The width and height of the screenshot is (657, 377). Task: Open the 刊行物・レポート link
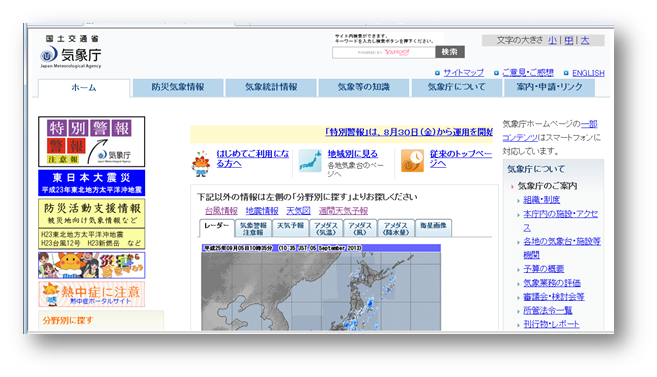(x=551, y=324)
